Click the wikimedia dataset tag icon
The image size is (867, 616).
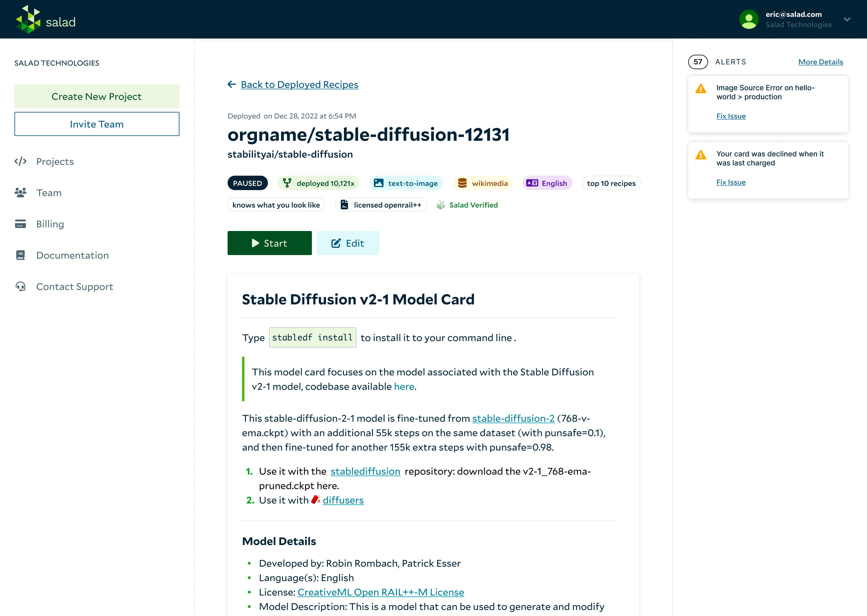click(x=462, y=183)
